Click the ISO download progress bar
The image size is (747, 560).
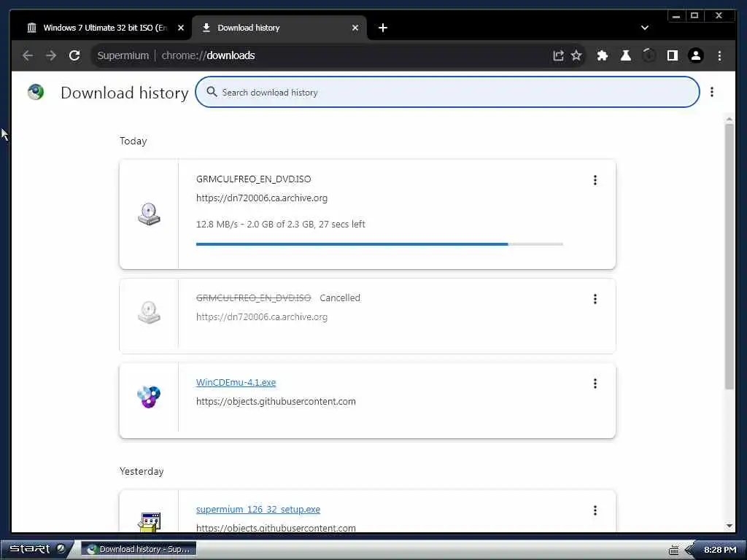click(379, 244)
